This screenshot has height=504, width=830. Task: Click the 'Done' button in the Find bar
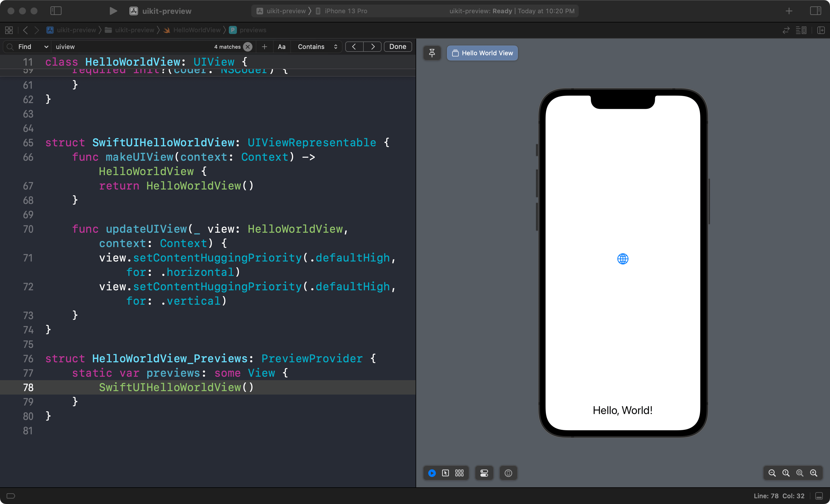pos(398,46)
